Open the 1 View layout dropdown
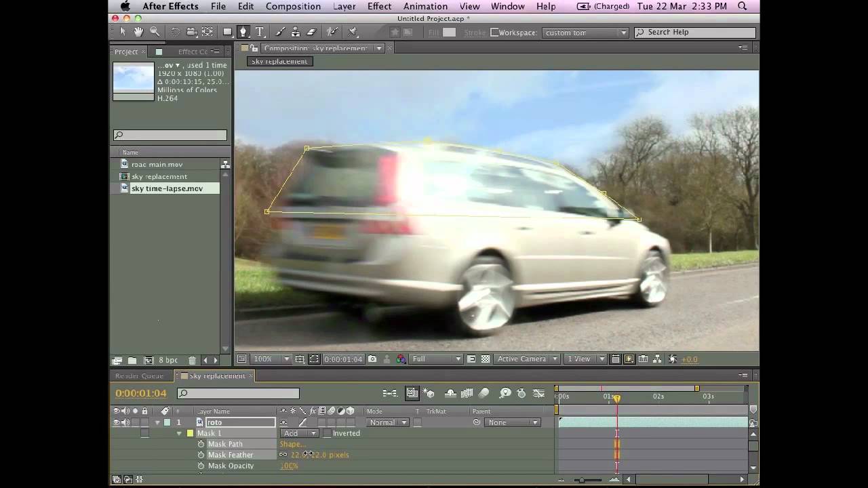The height and width of the screenshot is (488, 868). [x=585, y=359]
